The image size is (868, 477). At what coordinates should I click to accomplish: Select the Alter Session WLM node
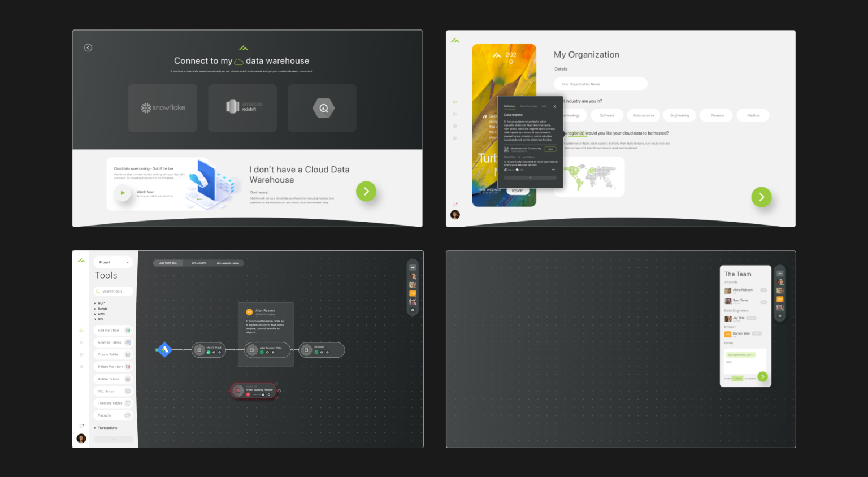[x=267, y=350]
